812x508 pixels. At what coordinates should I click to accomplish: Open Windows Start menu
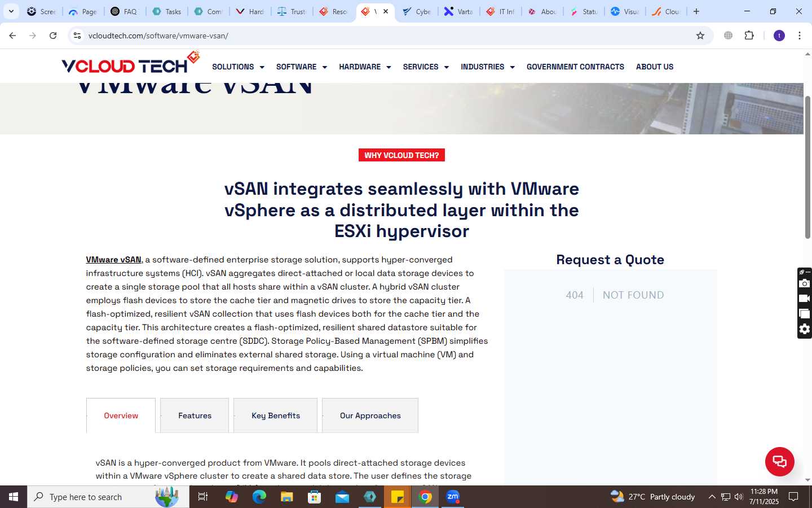coord(14,497)
